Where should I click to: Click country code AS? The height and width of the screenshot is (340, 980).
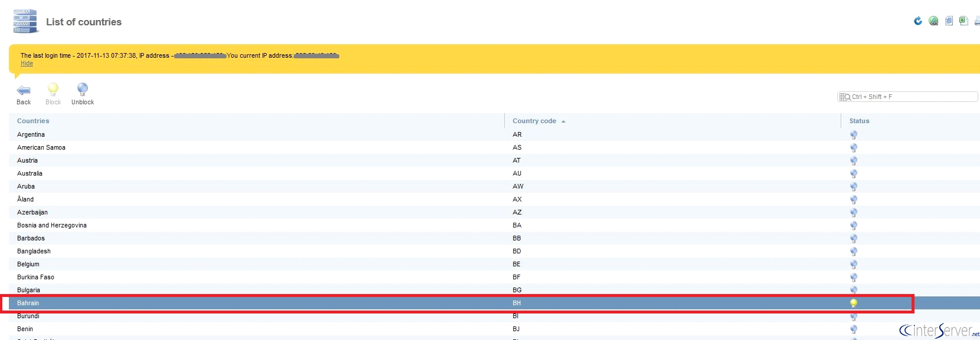517,147
